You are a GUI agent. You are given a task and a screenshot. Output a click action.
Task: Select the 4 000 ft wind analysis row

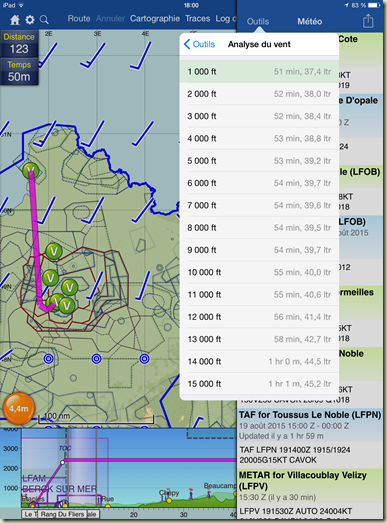coord(259,138)
